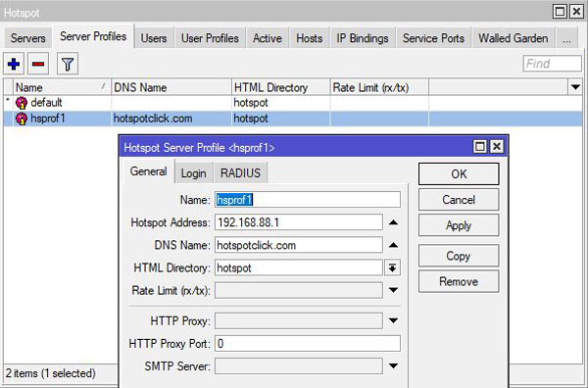Confirm with the OK button
The height and width of the screenshot is (388, 588).
(x=459, y=174)
